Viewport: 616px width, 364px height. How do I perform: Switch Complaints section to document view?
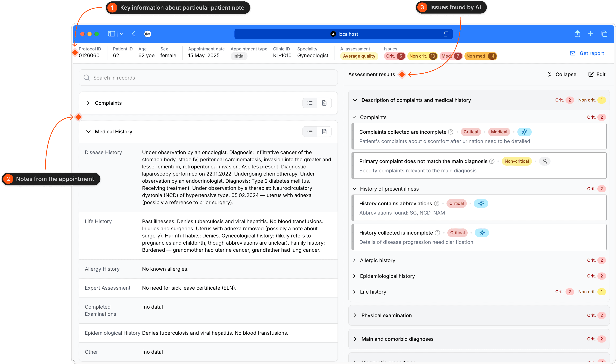(324, 103)
